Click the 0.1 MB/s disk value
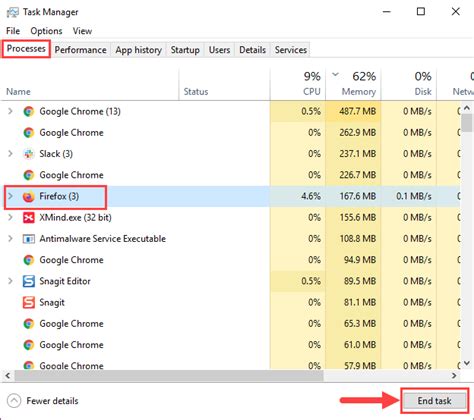Image resolution: width=474 pixels, height=420 pixels. pos(414,196)
